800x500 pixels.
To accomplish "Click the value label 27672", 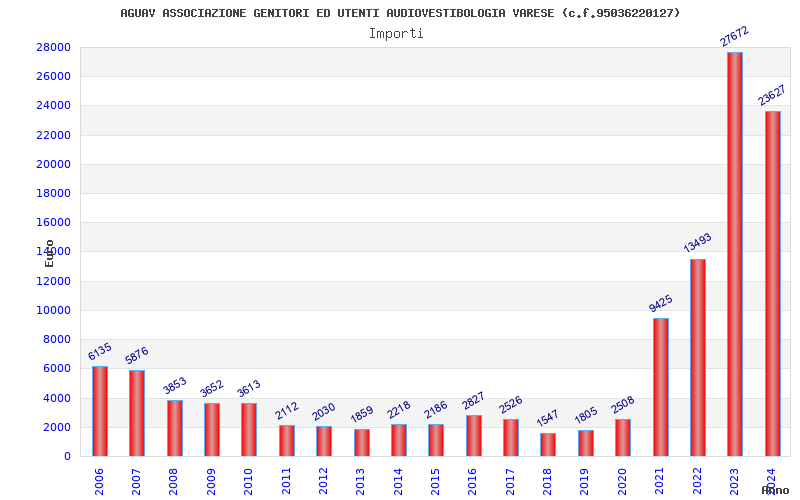I will [x=734, y=36].
